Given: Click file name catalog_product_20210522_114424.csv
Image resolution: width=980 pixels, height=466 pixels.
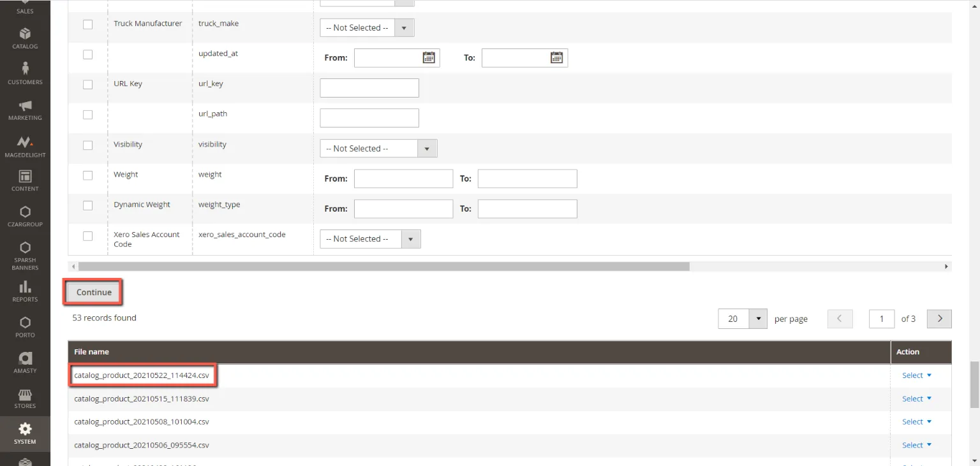Looking at the screenshot, I should tap(142, 375).
